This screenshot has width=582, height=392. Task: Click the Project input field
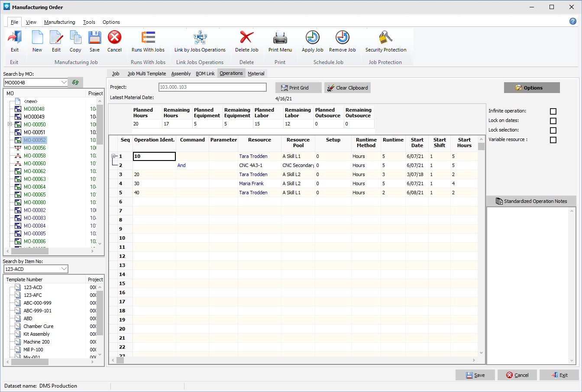pos(212,87)
